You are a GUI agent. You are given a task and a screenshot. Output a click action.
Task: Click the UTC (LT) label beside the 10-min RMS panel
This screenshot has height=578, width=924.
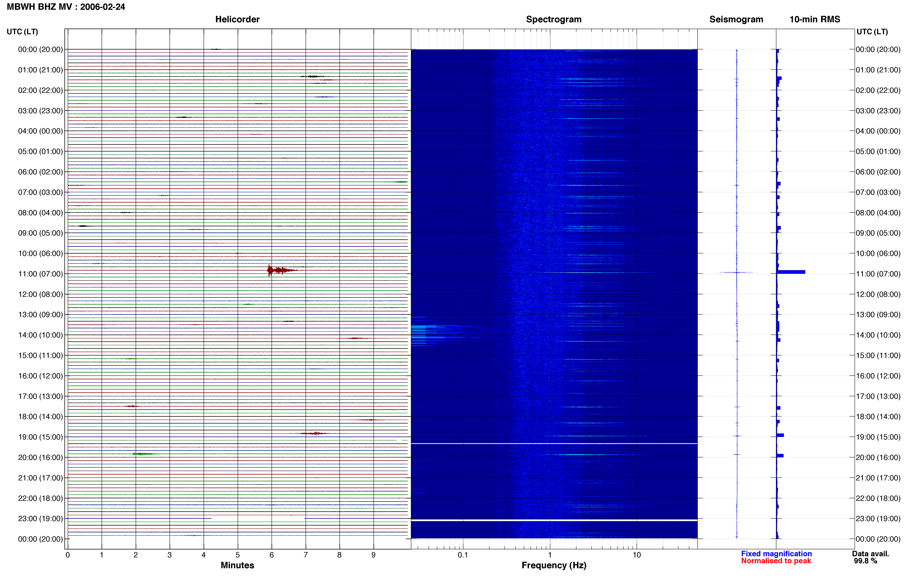[x=872, y=32]
